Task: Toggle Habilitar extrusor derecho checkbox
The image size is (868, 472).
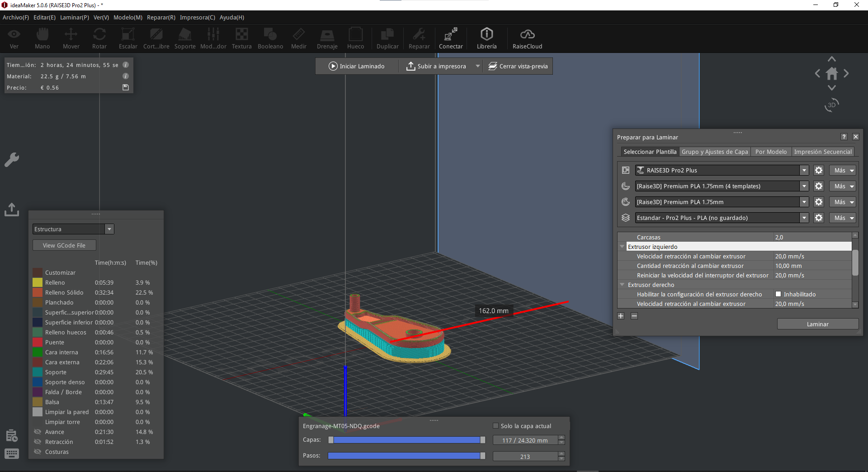Action: pos(778,294)
